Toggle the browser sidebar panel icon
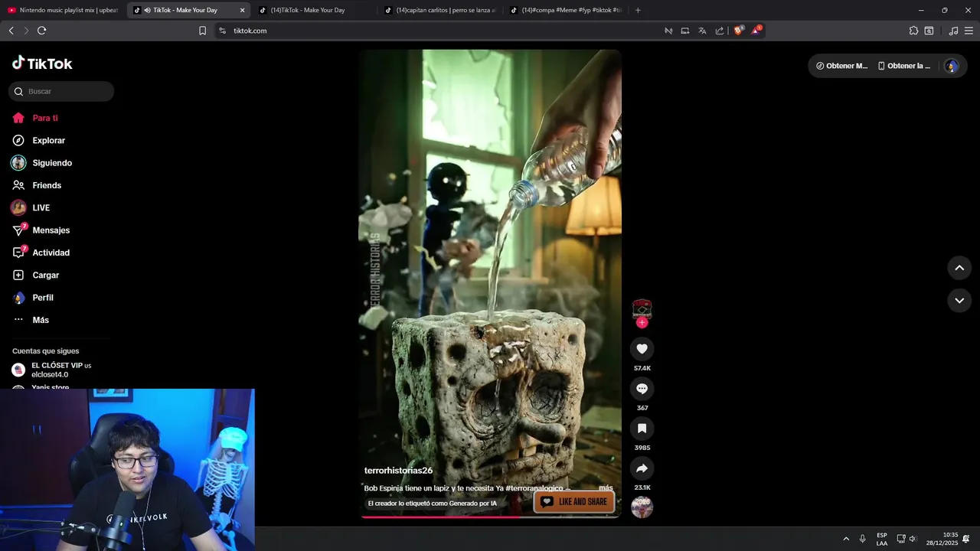Viewport: 980px width, 551px height. (x=929, y=31)
